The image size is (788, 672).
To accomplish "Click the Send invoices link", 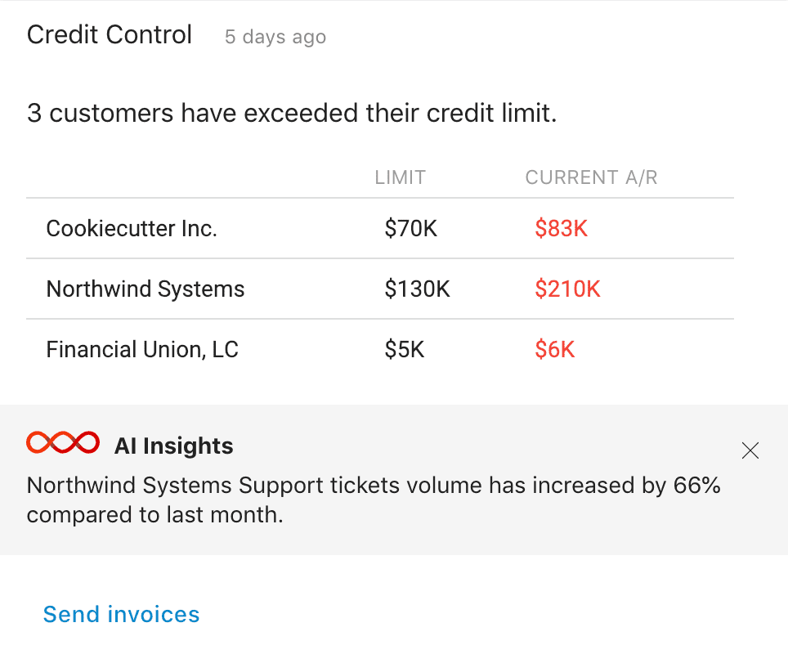I will [121, 614].
